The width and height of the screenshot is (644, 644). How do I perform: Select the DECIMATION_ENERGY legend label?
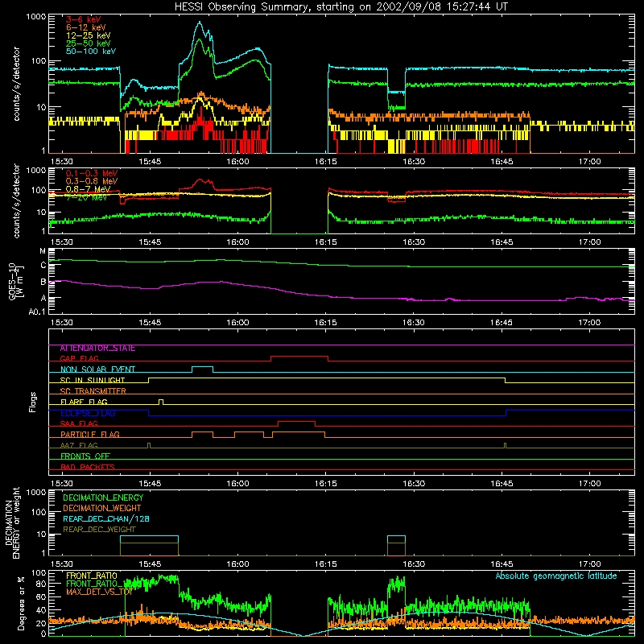pyautogui.click(x=103, y=497)
